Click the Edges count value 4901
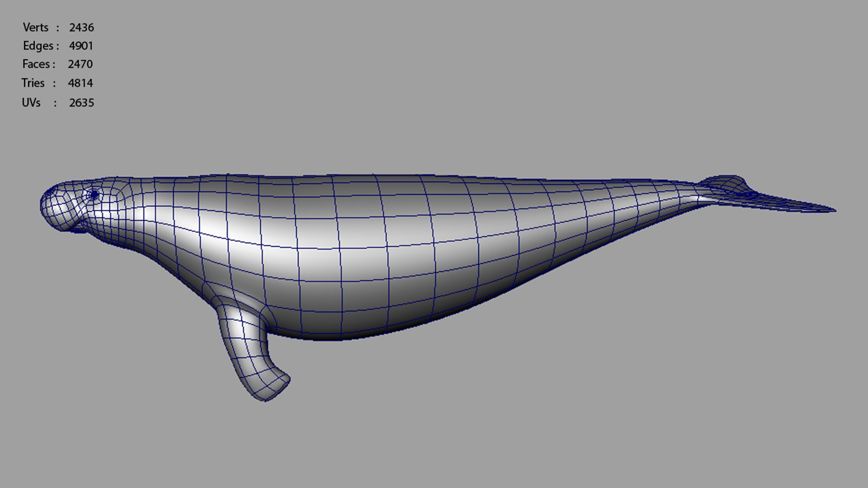This screenshot has width=868, height=488. pyautogui.click(x=81, y=46)
